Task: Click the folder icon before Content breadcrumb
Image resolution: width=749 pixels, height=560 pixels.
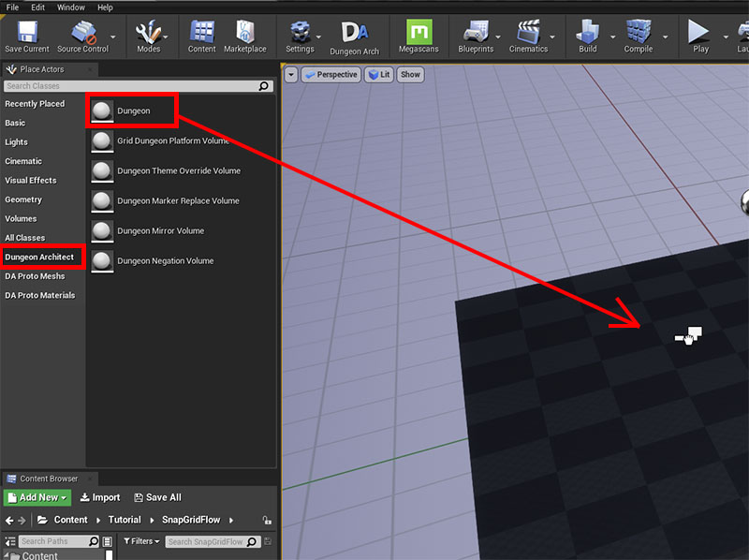Action: click(42, 520)
